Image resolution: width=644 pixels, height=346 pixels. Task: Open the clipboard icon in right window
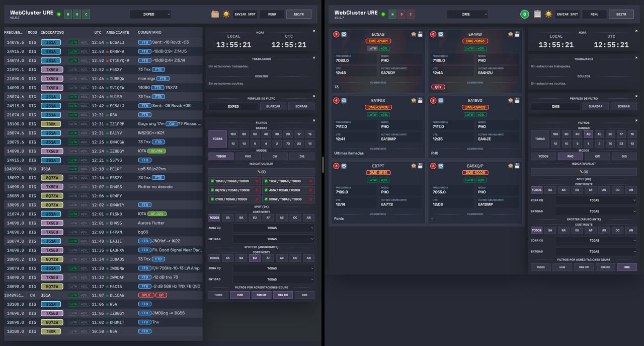pos(537,14)
